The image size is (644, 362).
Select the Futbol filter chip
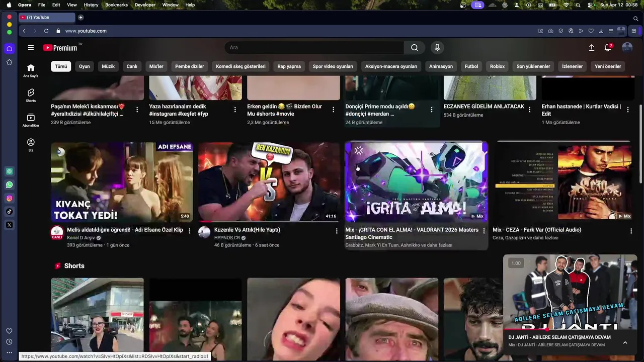tap(471, 66)
